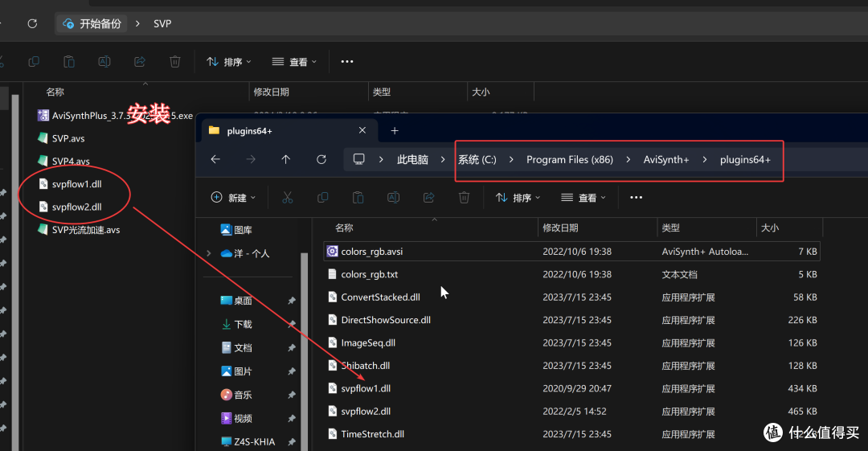Expand 洋 - 个人 OneDrive node
Screen dimensions: 868x451
click(209, 253)
